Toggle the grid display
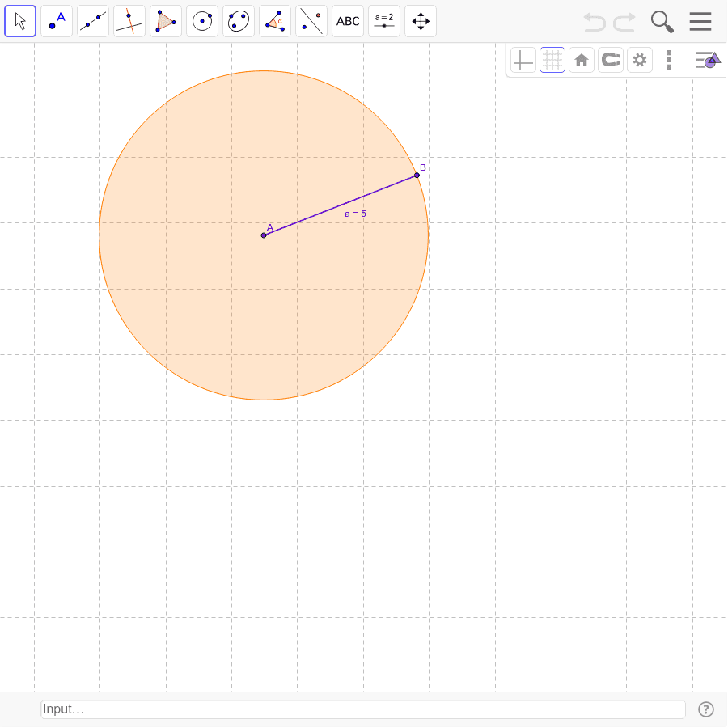Image resolution: width=728 pixels, height=728 pixels. [x=552, y=60]
